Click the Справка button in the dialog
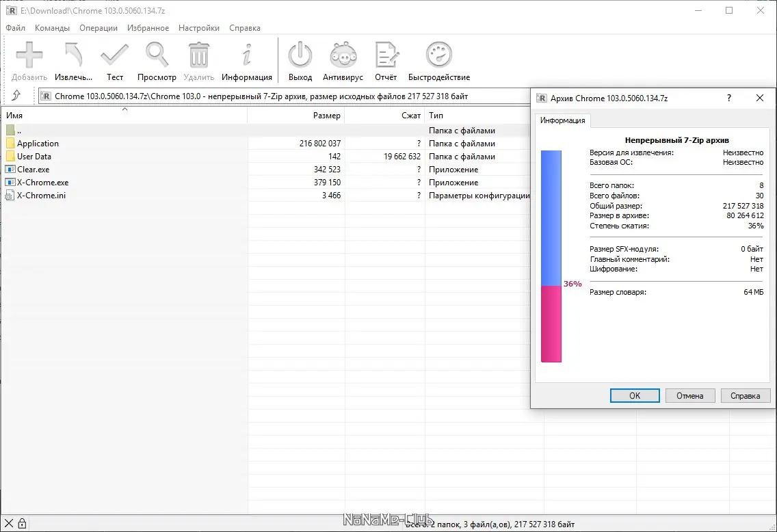The width and height of the screenshot is (777, 532). click(x=746, y=395)
